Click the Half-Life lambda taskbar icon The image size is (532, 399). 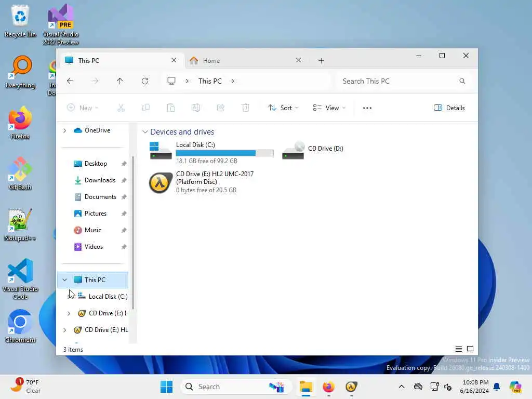(351, 387)
